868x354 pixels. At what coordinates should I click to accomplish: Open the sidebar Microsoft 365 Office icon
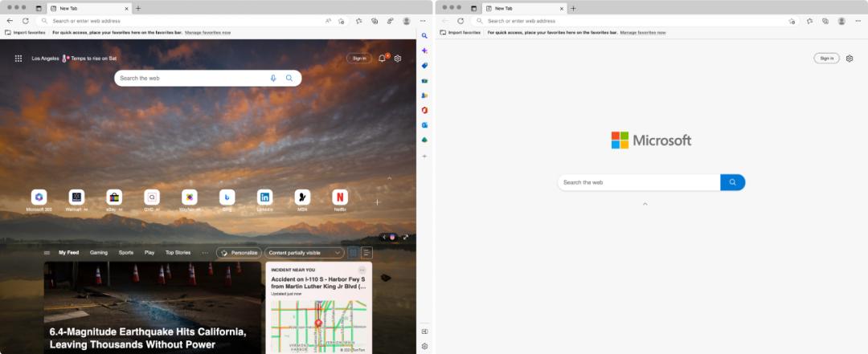click(424, 110)
